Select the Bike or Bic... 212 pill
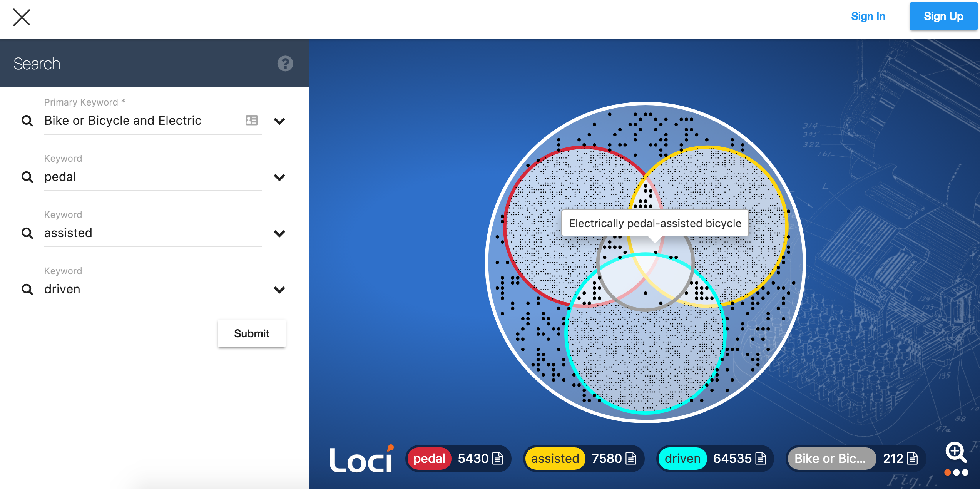980x489 pixels. 831,458
